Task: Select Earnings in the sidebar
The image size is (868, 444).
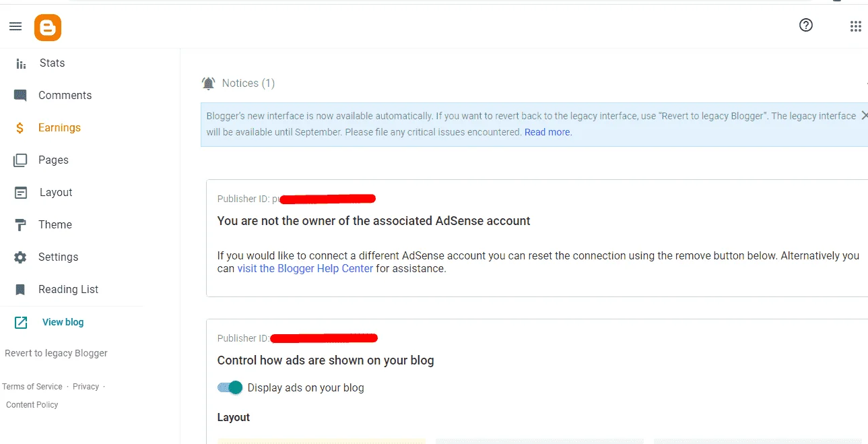Action: (x=59, y=128)
